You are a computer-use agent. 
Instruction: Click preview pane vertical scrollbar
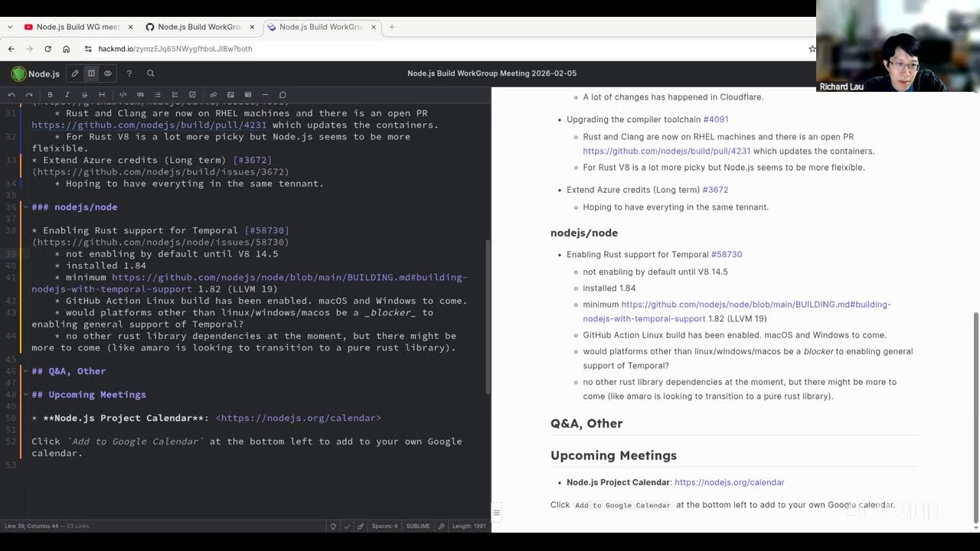point(975,417)
